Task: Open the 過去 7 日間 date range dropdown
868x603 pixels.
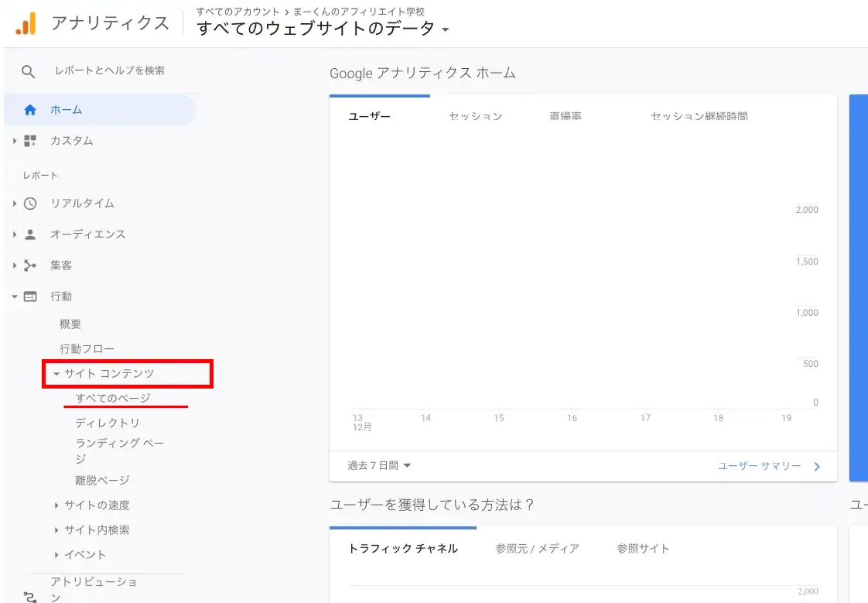Action: (379, 466)
